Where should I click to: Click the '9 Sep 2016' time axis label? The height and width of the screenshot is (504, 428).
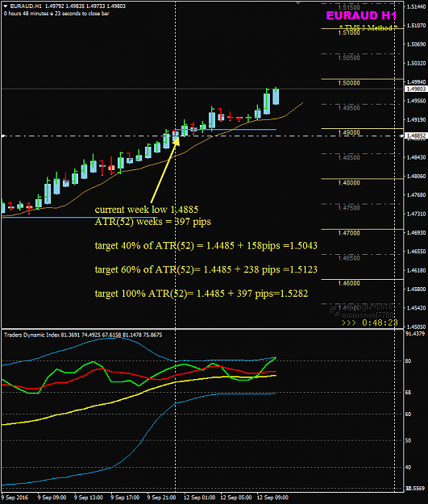[15, 498]
